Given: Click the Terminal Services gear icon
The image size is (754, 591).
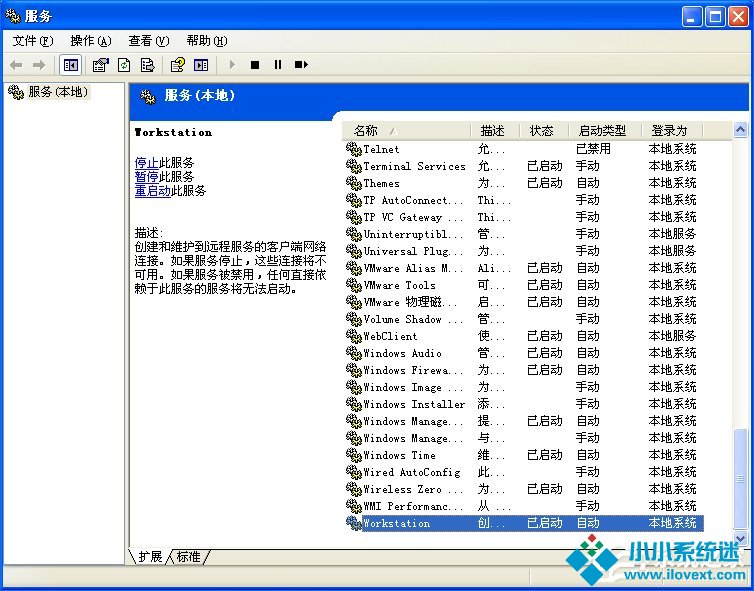Looking at the screenshot, I should (353, 166).
